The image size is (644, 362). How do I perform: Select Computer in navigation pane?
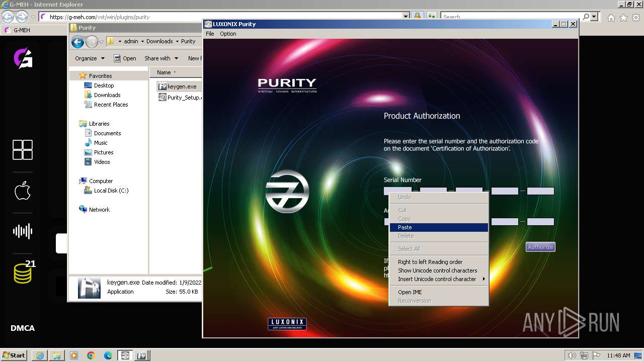click(x=101, y=181)
